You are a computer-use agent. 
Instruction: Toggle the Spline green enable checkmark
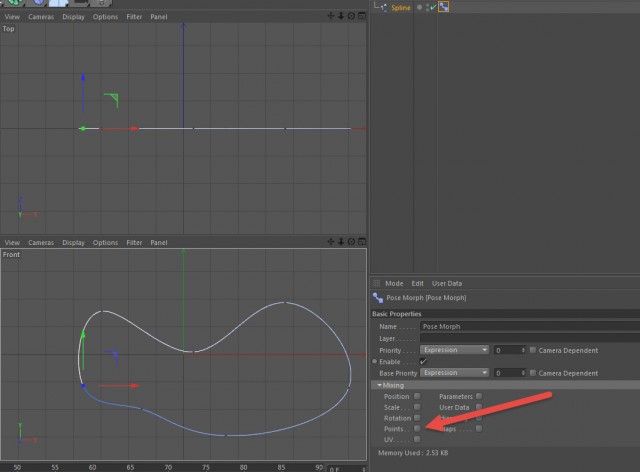[x=431, y=7]
